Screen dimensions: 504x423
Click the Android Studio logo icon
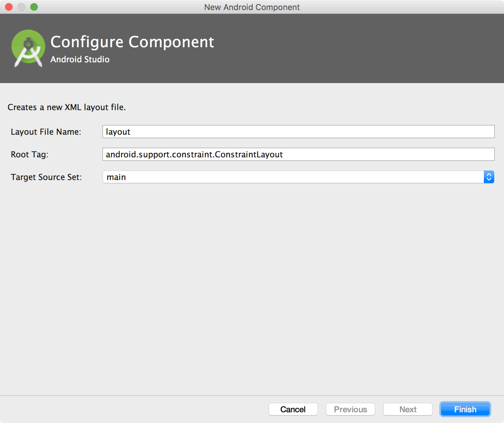(x=28, y=48)
